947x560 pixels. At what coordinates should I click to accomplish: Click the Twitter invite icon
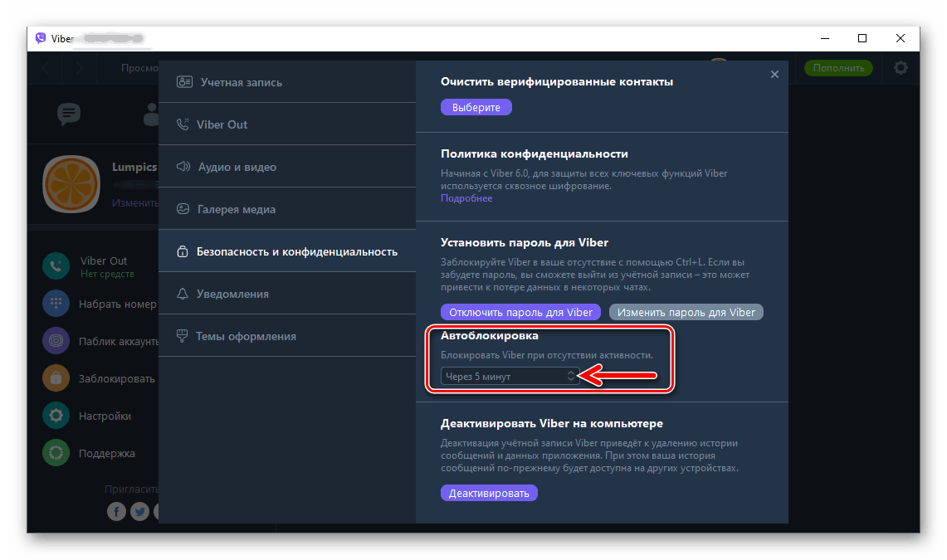click(139, 512)
